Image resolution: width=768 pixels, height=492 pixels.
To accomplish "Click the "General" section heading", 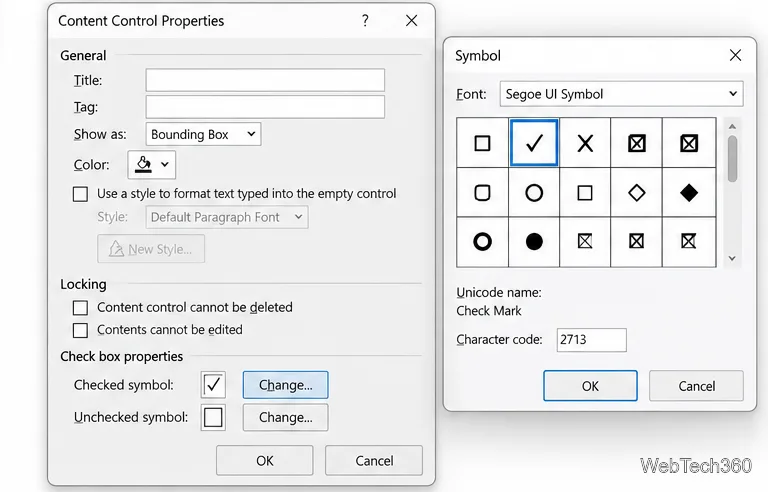I will point(83,55).
